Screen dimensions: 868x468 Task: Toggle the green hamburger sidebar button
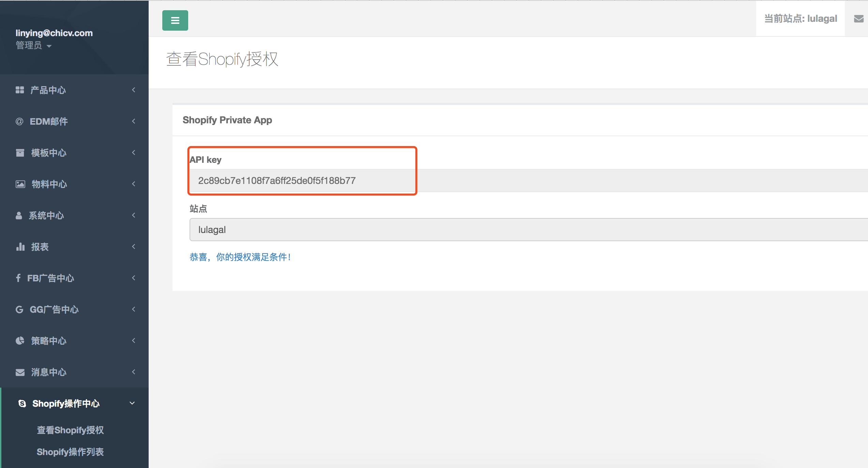coord(175,20)
